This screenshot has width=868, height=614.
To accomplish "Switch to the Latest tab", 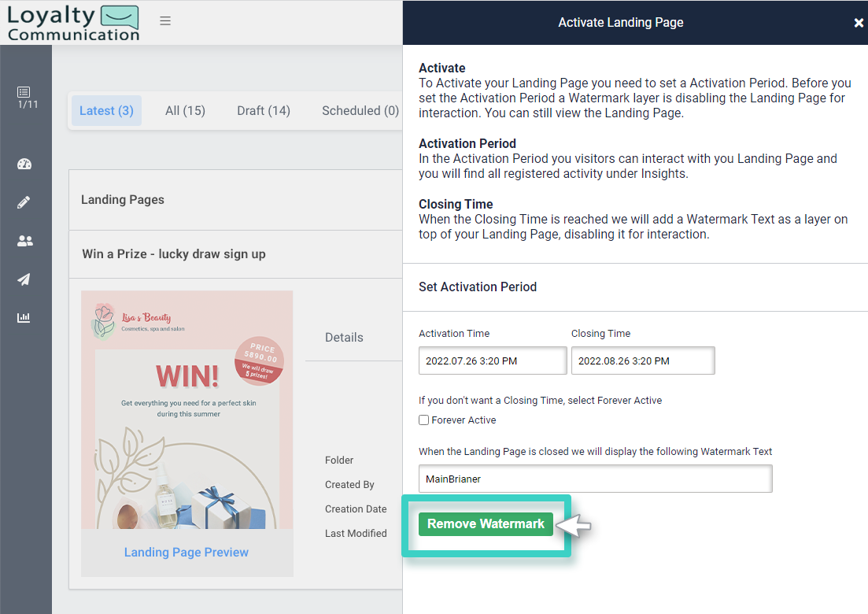I will [106, 110].
